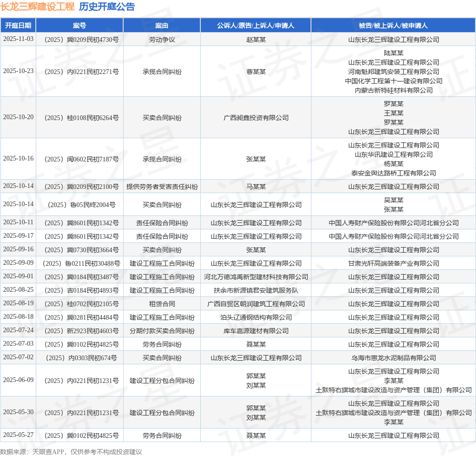This screenshot has width=476, height=456.
Task: Click the 劳动争议 cause cell
Action: [162, 40]
